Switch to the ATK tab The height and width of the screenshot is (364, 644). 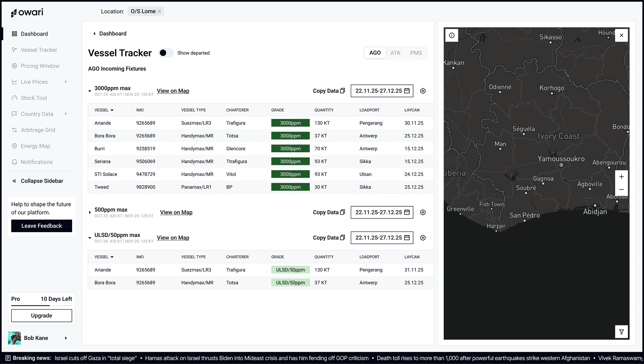point(395,53)
